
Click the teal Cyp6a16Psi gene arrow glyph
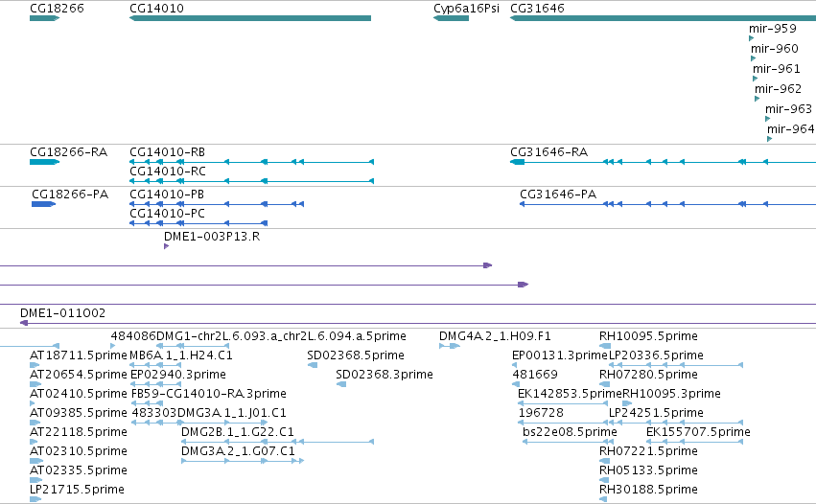452,18
